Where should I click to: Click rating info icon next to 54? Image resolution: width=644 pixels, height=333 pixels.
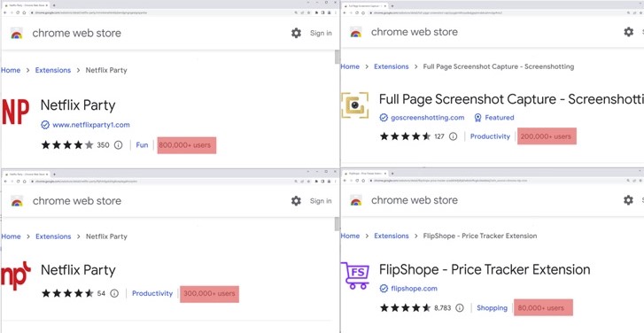(114, 293)
